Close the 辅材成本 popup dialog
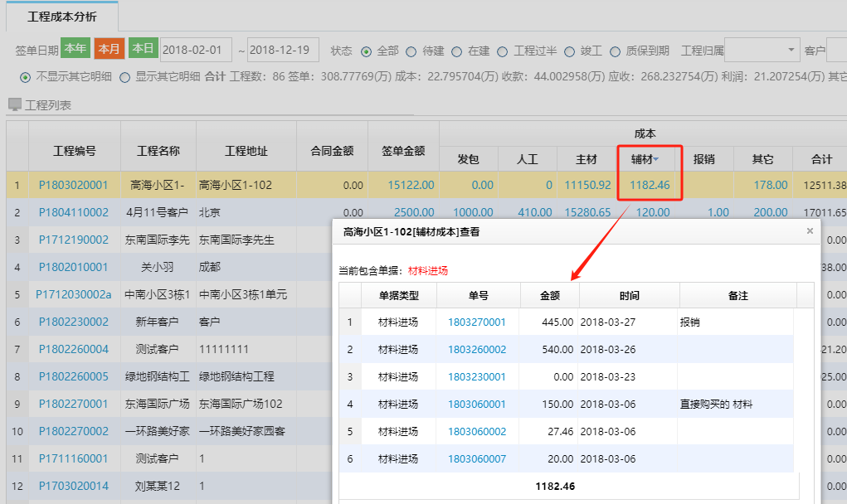 tap(810, 231)
